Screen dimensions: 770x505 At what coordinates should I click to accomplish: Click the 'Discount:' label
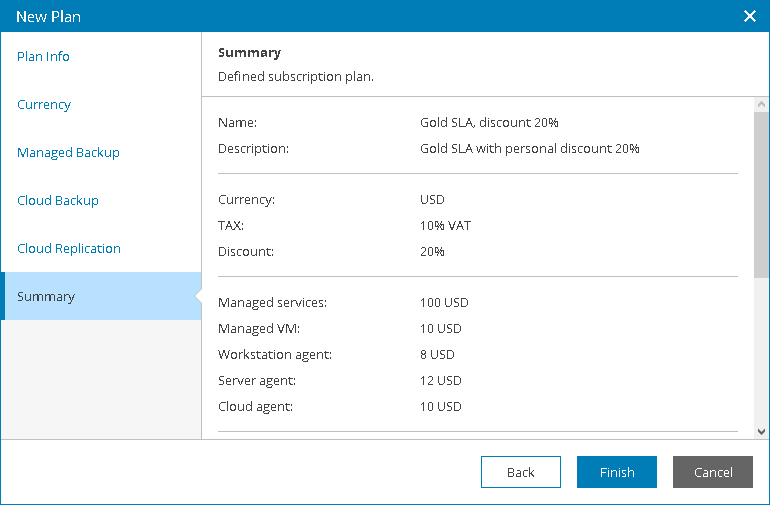(246, 252)
